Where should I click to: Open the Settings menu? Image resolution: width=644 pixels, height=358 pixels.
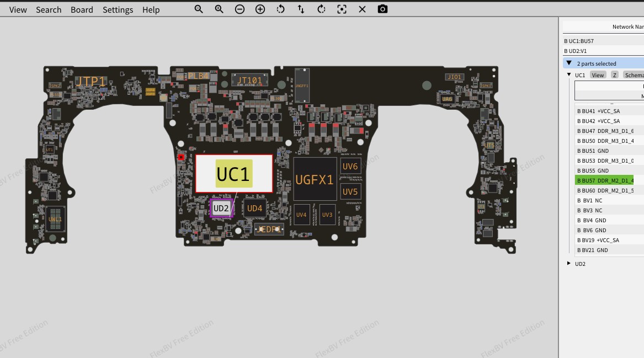(x=118, y=9)
